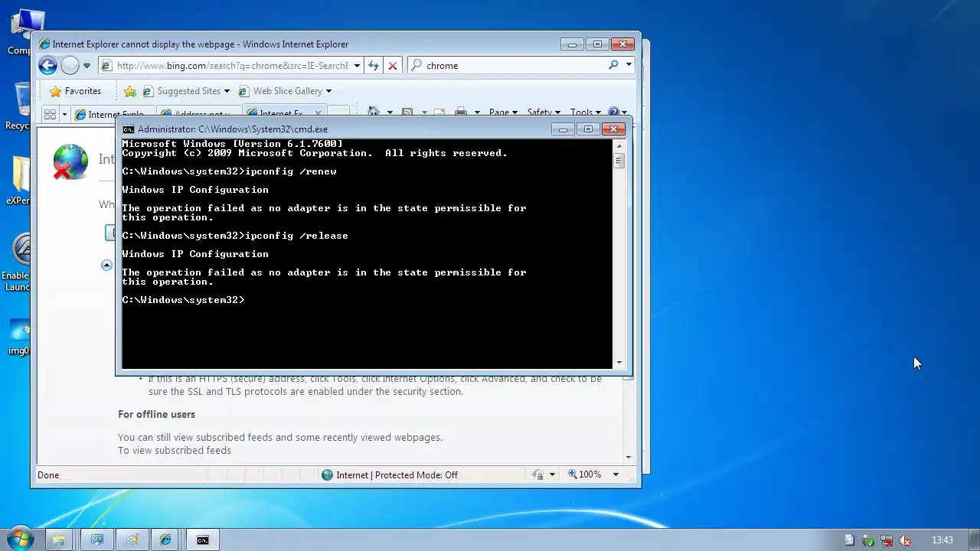Image resolution: width=980 pixels, height=551 pixels.
Task: Open Suggested Sites in Favorites bar
Action: pyautogui.click(x=186, y=91)
